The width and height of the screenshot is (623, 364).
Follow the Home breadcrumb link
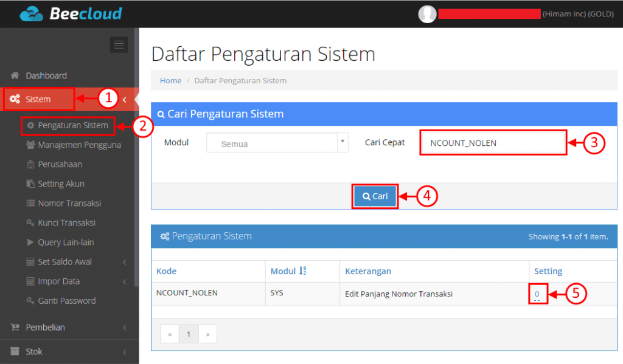coord(170,81)
